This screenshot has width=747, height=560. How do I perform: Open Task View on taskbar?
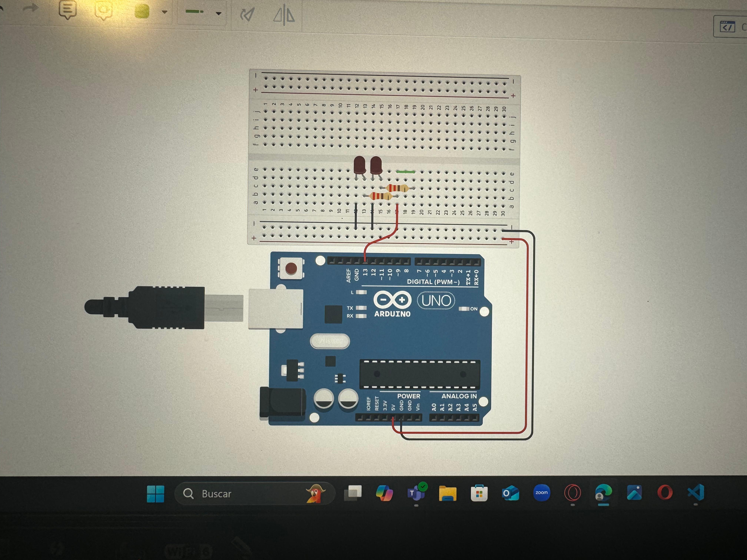coord(353,493)
